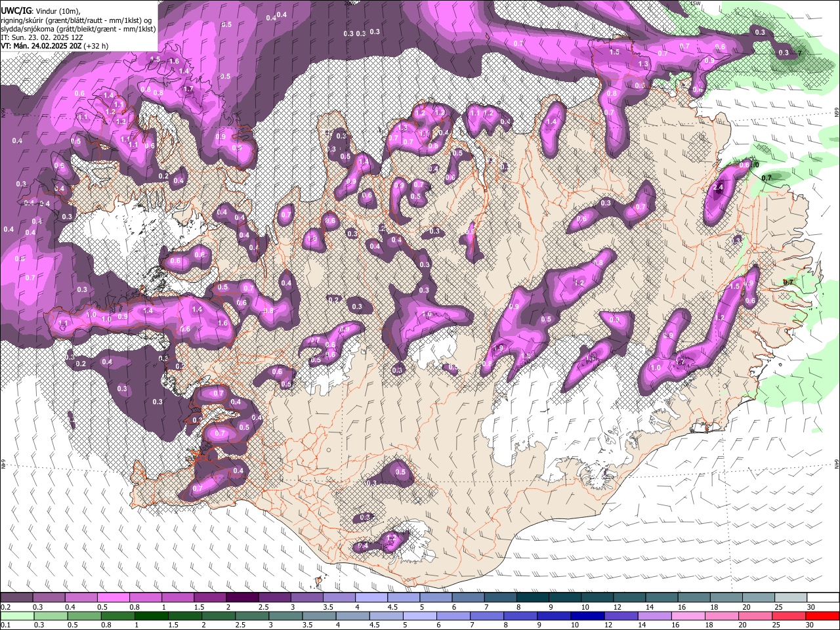Click the "2.4" snowfall maximum label in the east
The image size is (840, 630).
pyautogui.click(x=718, y=188)
